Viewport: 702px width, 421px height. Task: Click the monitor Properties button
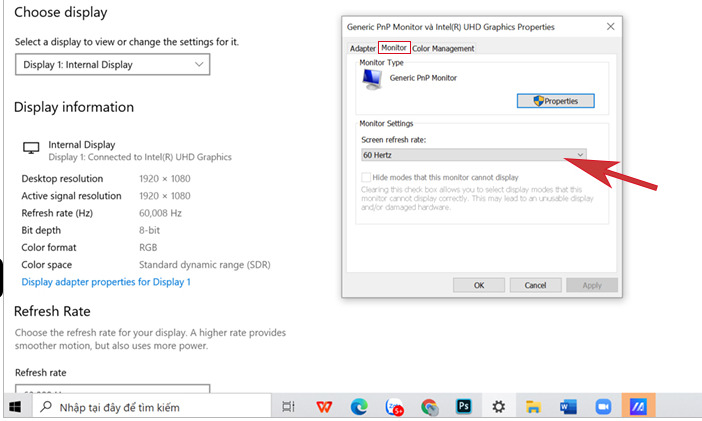(x=555, y=101)
